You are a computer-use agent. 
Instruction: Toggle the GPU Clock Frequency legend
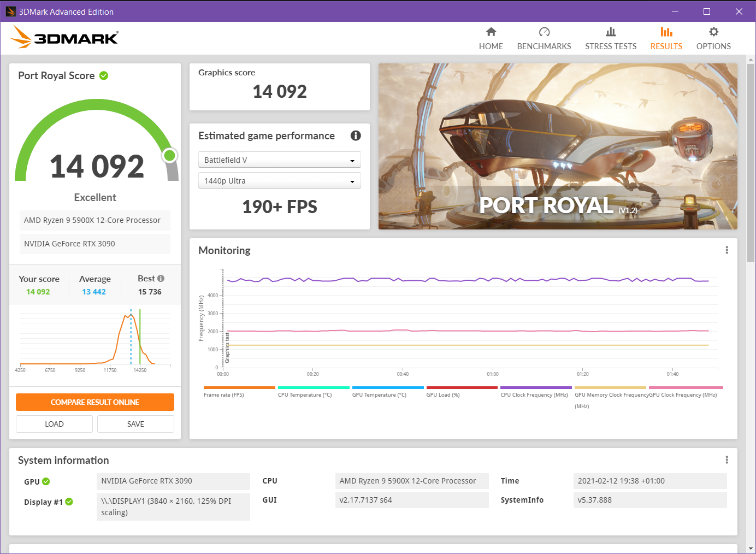click(685, 392)
